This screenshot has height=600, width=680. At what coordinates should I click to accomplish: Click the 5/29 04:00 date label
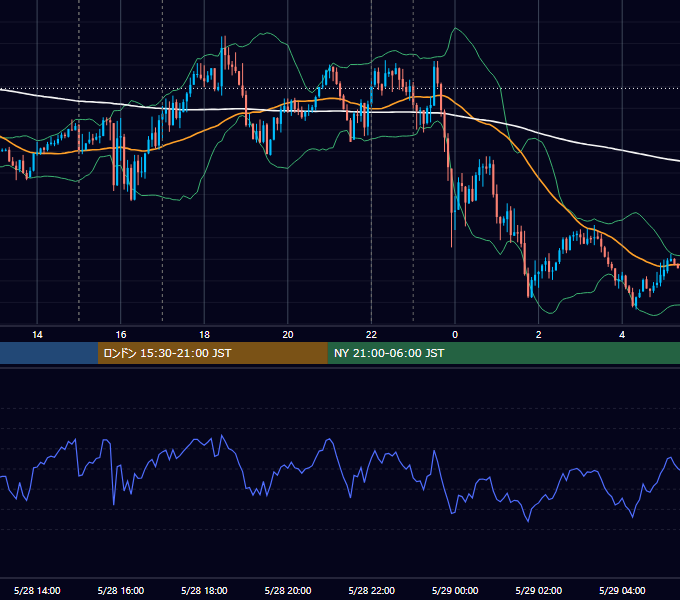point(622,590)
